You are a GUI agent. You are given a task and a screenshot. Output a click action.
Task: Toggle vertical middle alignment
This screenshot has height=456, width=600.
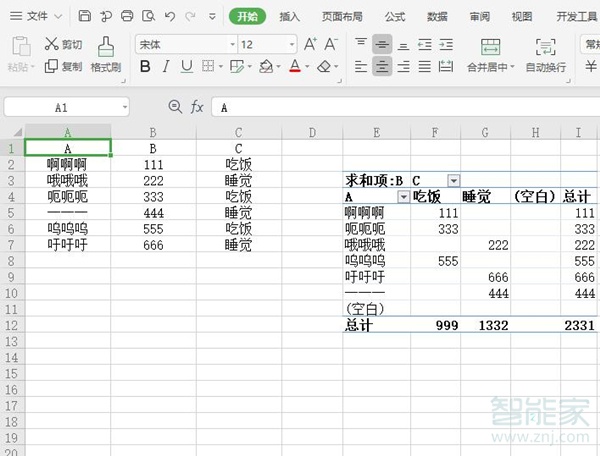pyautogui.click(x=382, y=44)
